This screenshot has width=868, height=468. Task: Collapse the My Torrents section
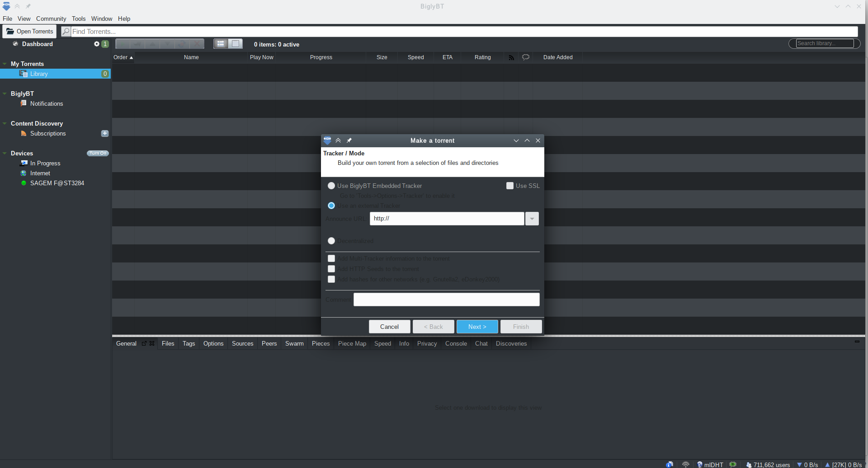pos(4,64)
